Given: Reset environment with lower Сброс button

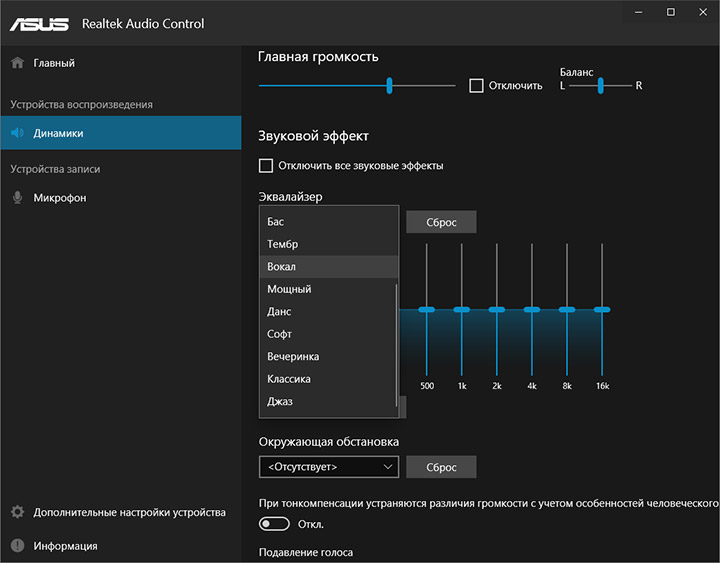Looking at the screenshot, I should [x=441, y=467].
